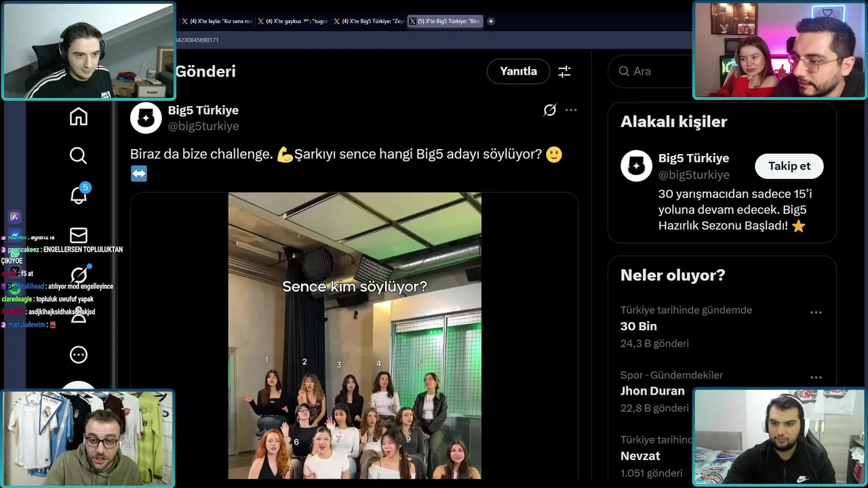Viewport: 868px width, 488px height.
Task: Click the 'Alakalı kişiler' heading
Action: coord(673,122)
